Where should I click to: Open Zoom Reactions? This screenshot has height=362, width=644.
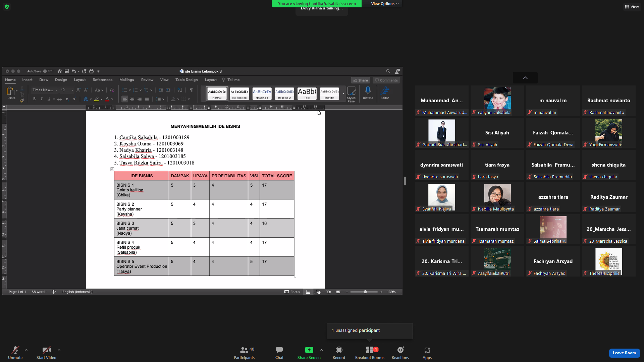[400, 353]
